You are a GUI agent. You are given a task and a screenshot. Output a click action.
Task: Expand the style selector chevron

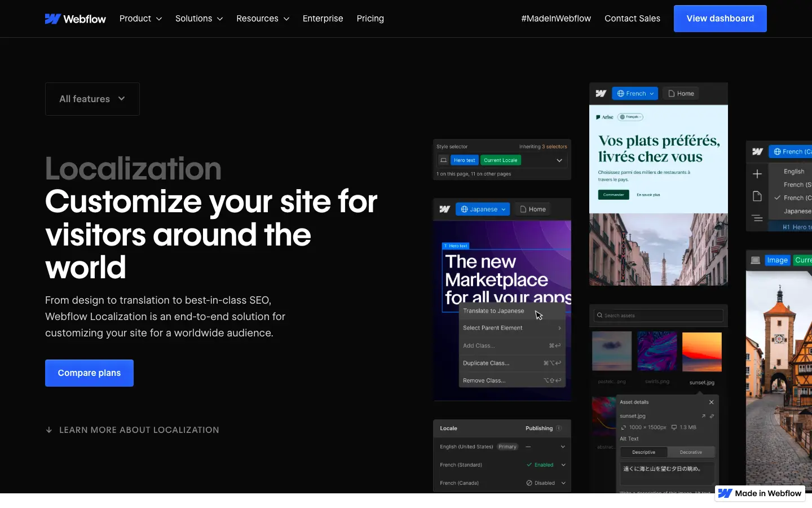[559, 160]
